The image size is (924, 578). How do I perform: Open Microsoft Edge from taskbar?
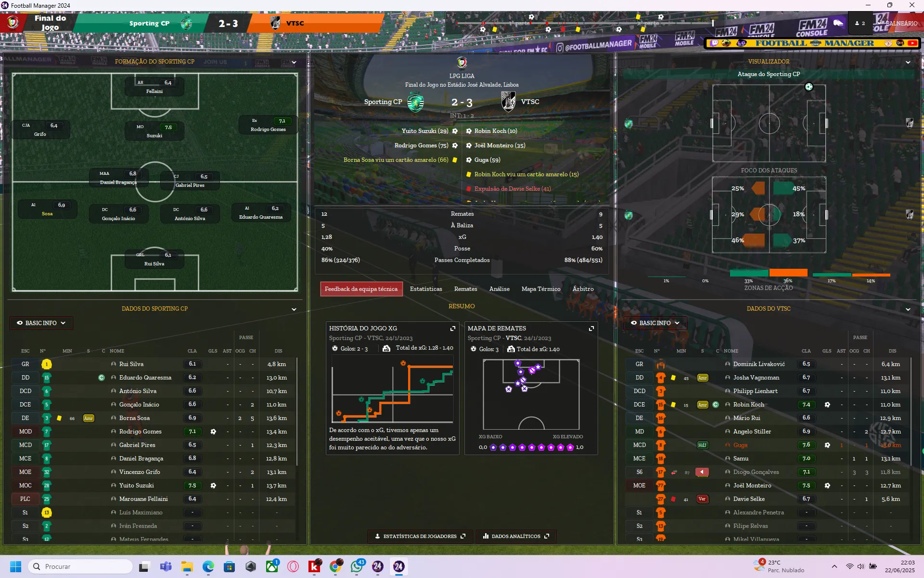coord(208,566)
